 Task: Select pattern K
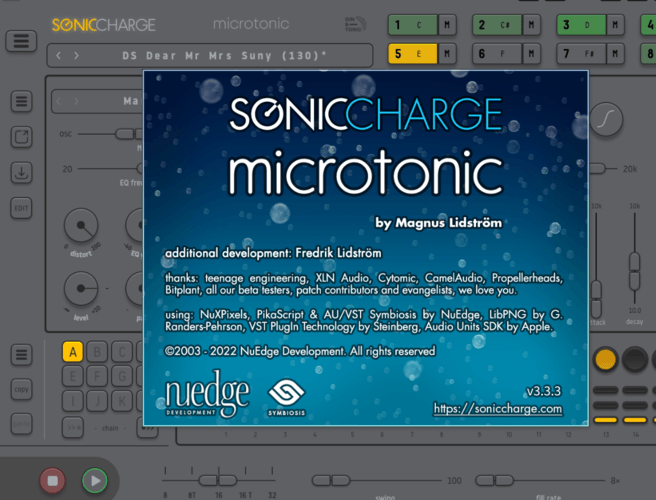(122, 401)
